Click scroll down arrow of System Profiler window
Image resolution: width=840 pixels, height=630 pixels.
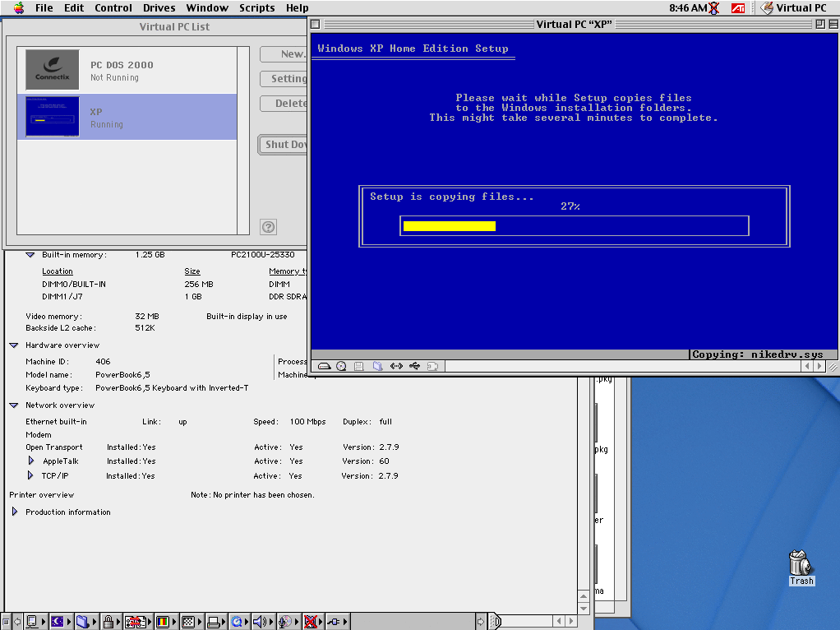pos(584,609)
